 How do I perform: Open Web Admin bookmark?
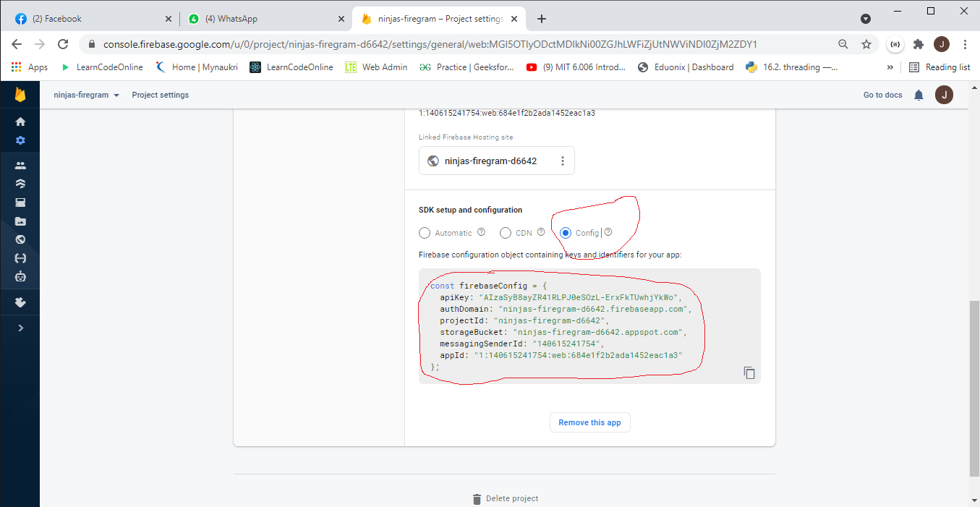(x=376, y=67)
